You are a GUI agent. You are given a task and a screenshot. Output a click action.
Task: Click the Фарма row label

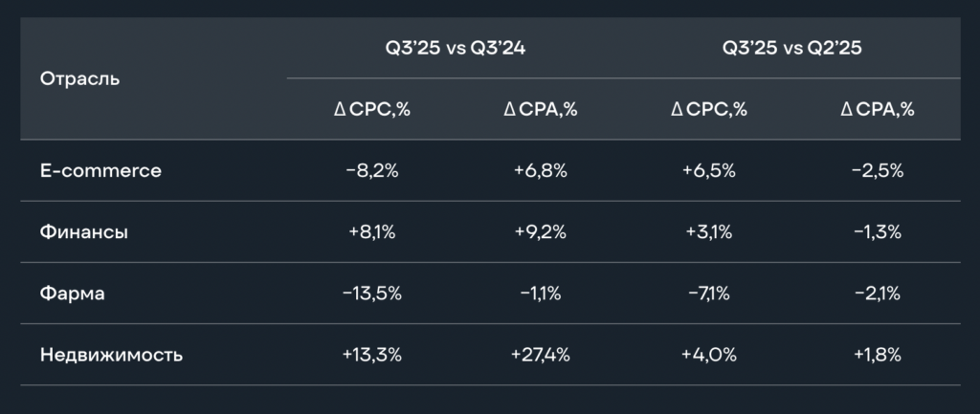point(72,294)
